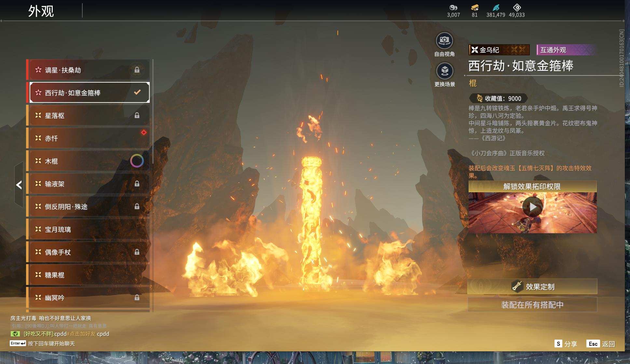This screenshot has width=630, height=364.
Task: Click the cross emblem icon beside 宝月琉璃
Action: 38,229
